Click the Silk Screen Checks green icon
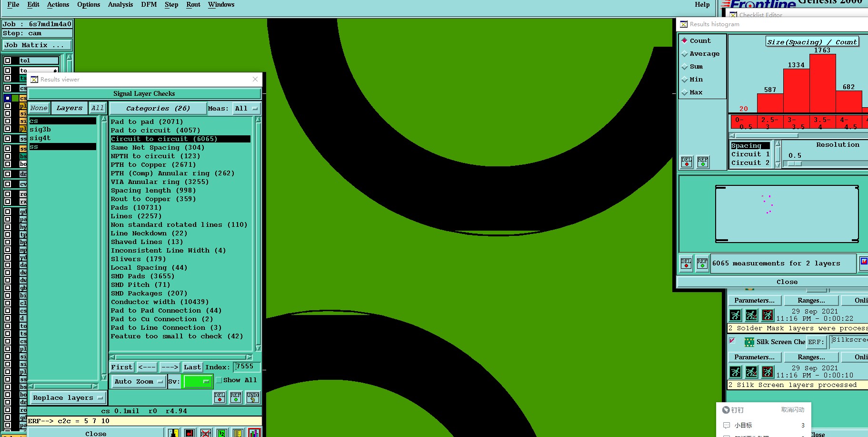This screenshot has width=868, height=437. [x=749, y=342]
